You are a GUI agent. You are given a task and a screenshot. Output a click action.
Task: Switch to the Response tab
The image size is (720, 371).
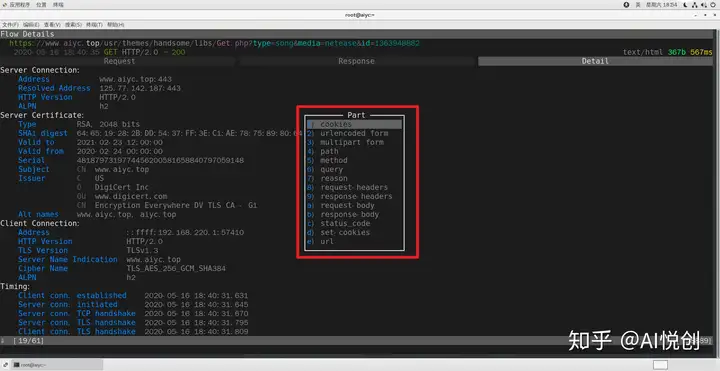pyautogui.click(x=356, y=61)
